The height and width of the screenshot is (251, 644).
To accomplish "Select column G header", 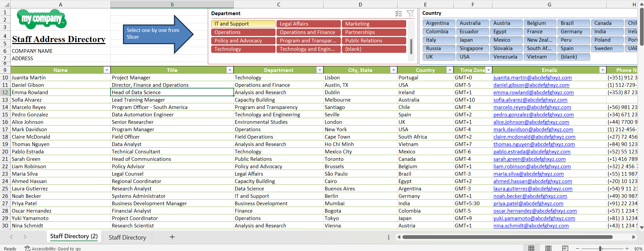I will coord(549,4).
